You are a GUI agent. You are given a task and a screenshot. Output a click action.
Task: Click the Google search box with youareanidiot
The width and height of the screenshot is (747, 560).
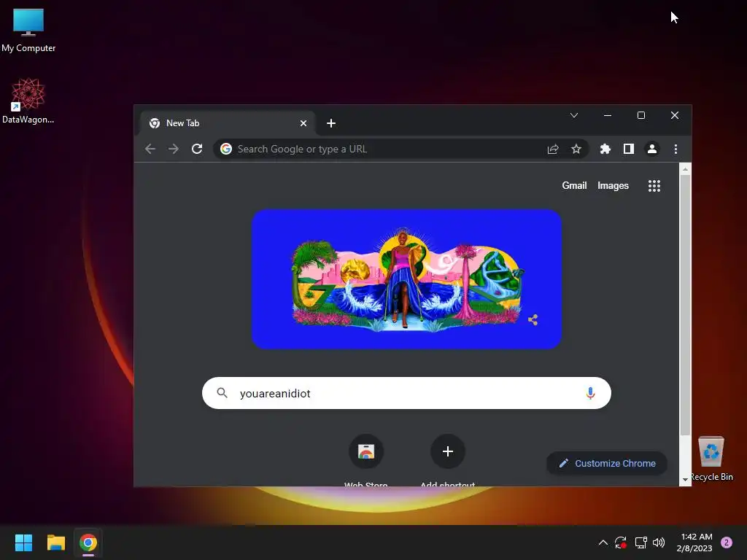(406, 393)
